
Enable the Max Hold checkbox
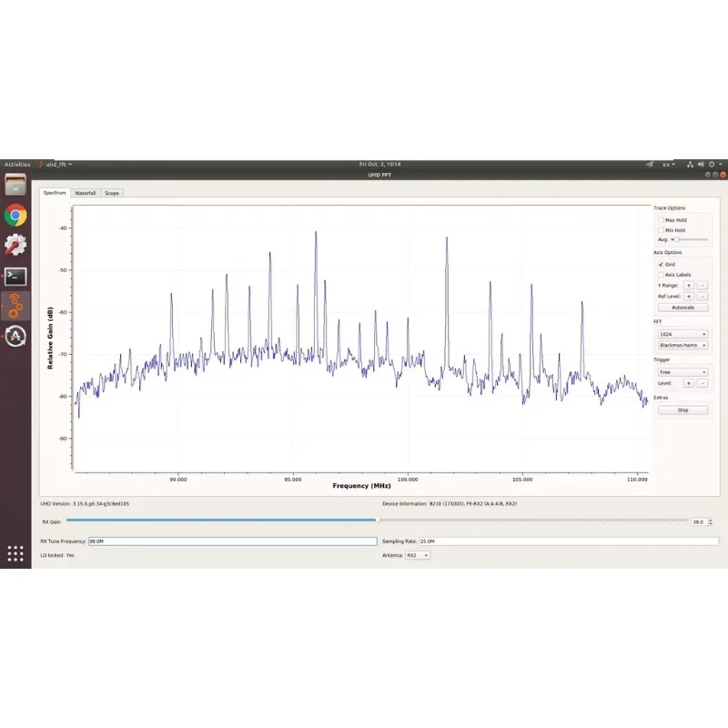661,220
